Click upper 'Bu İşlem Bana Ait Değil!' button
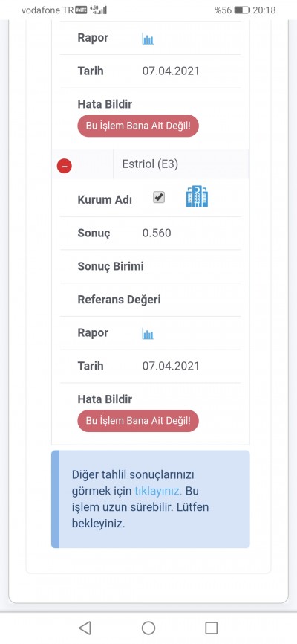This screenshot has width=297, height=644. pyautogui.click(x=138, y=126)
